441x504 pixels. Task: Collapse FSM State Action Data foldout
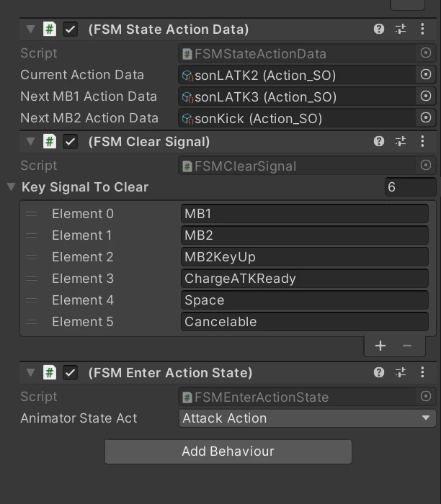click(30, 30)
